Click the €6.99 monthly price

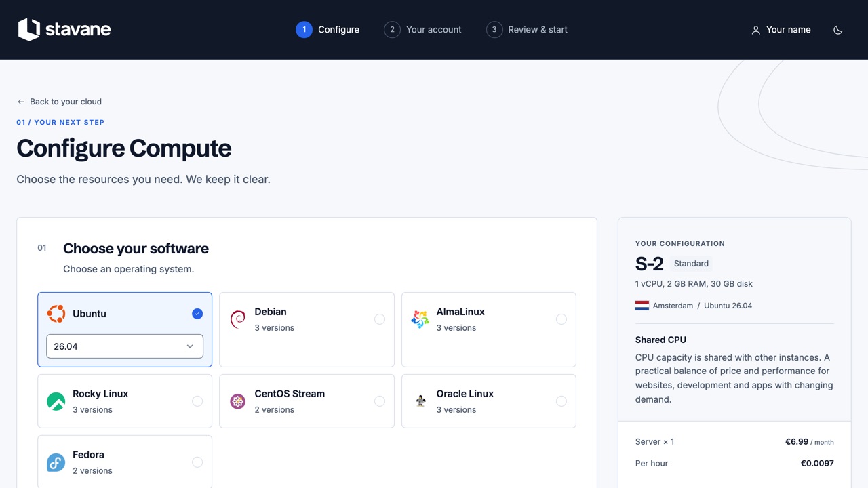pos(797,441)
